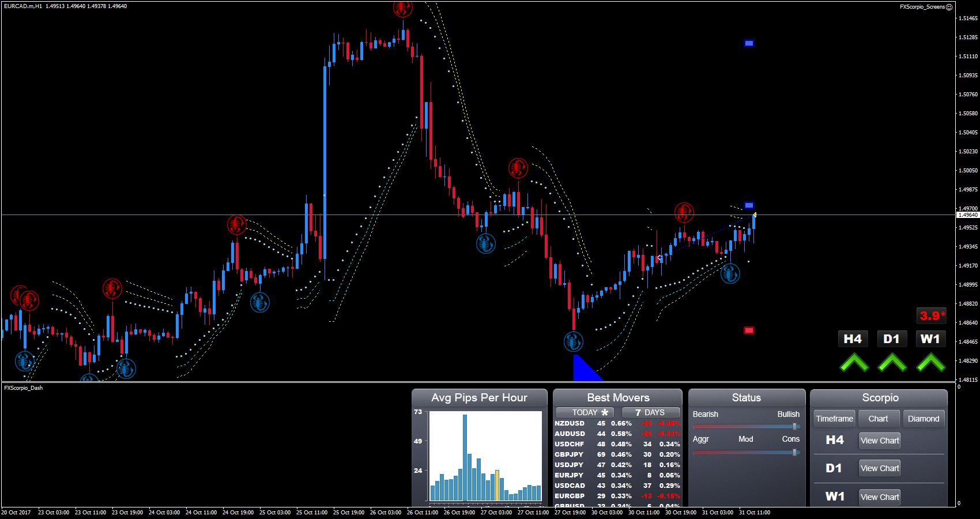Click the solid blue triangle marker
980x519 pixels.
pyautogui.click(x=582, y=371)
